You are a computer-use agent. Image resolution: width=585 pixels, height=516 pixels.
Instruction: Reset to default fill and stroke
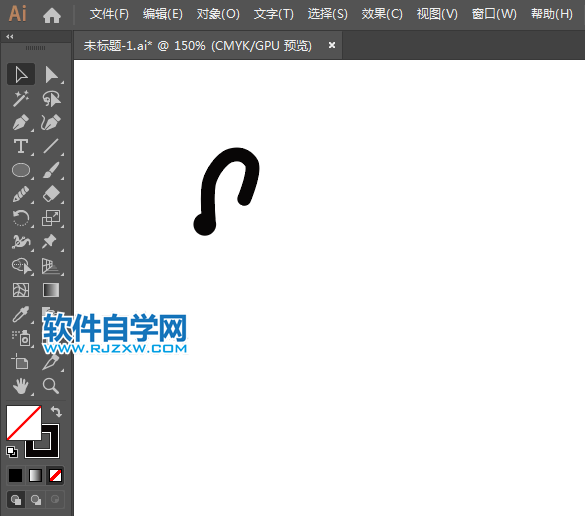[12, 452]
